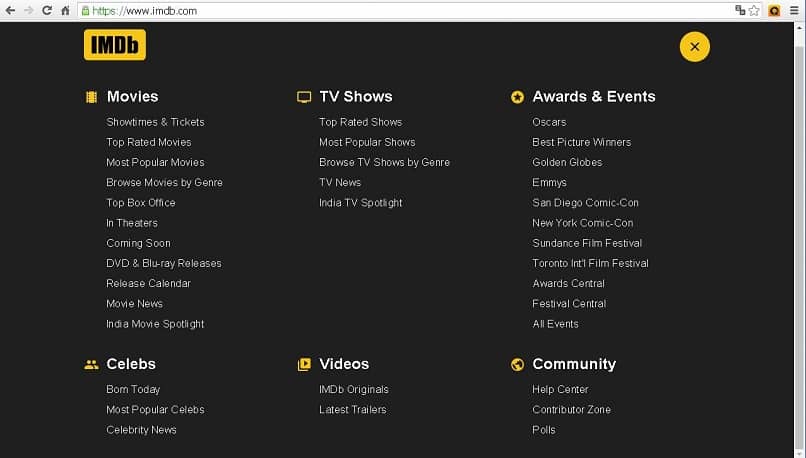Open India TV Spotlight

click(361, 203)
